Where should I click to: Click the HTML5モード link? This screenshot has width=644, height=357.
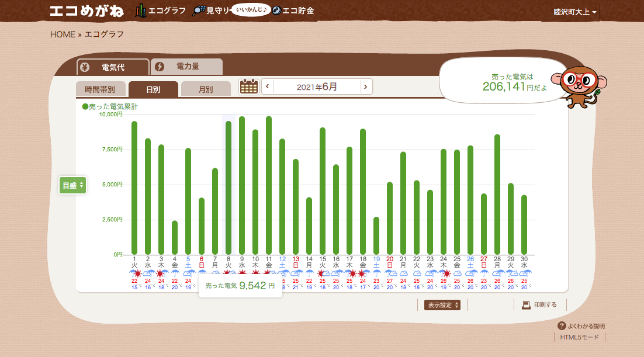[x=579, y=337]
